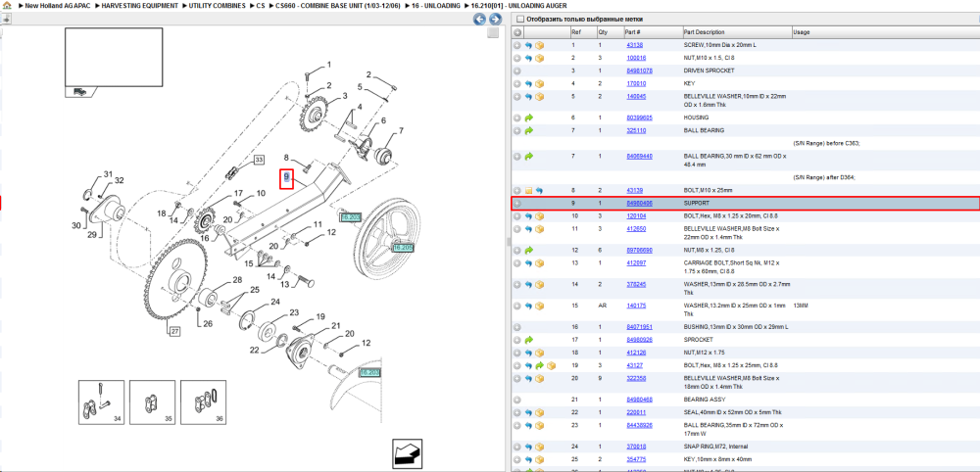Open part number 84981078 link
The width and height of the screenshot is (980, 472).
click(637, 71)
